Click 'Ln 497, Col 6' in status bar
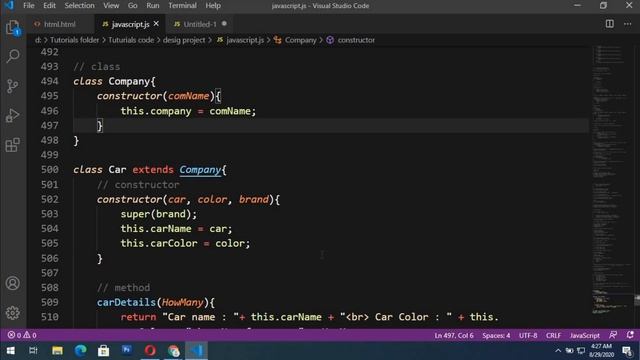The height and width of the screenshot is (360, 640). click(x=454, y=335)
